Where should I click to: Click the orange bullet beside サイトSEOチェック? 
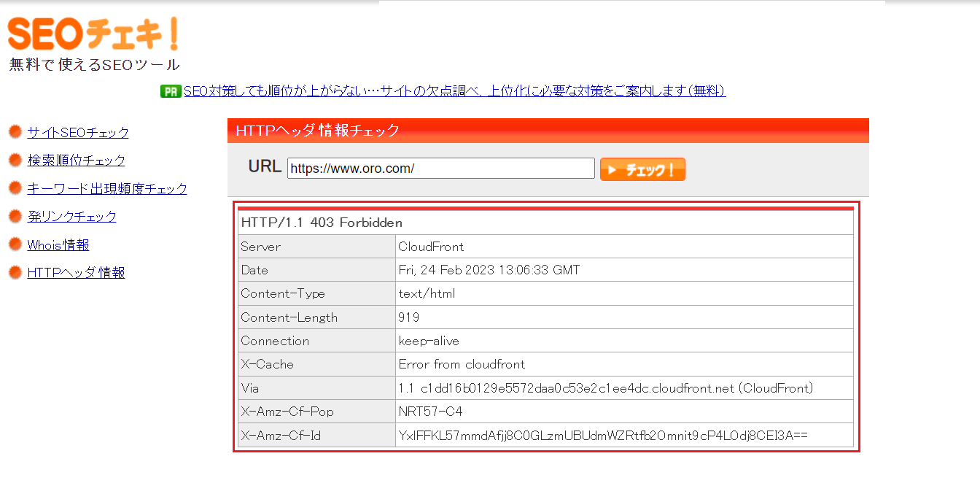tap(15, 132)
